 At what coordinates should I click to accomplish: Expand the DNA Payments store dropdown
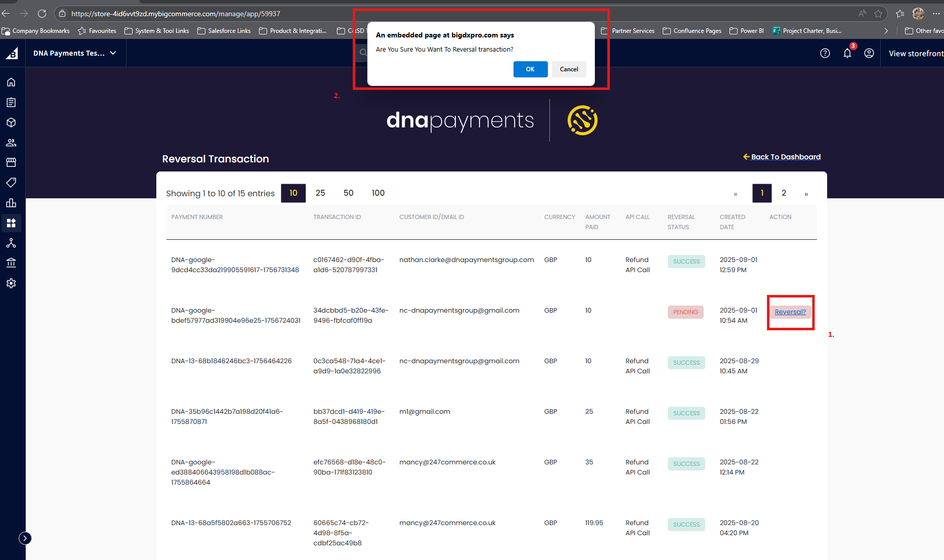click(75, 53)
